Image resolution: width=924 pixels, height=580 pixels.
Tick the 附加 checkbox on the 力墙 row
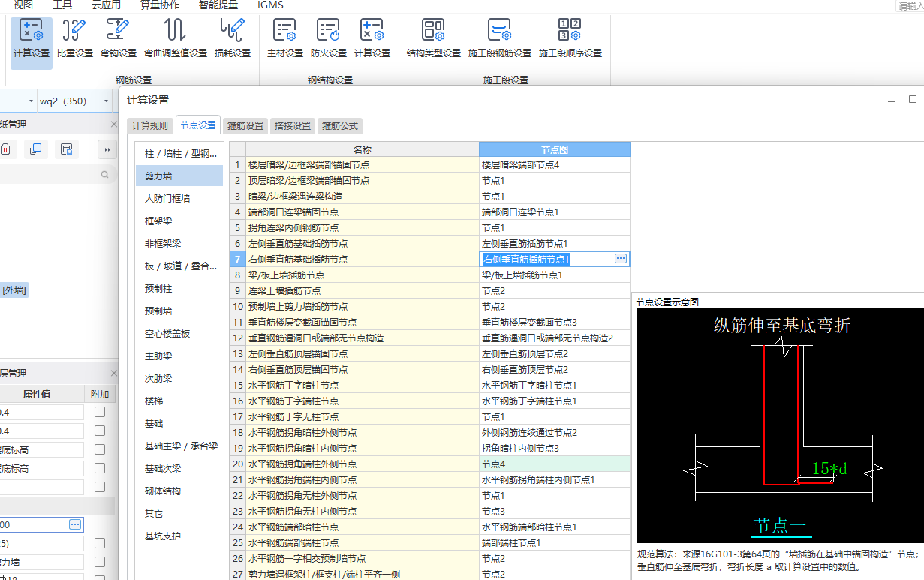tap(100, 562)
